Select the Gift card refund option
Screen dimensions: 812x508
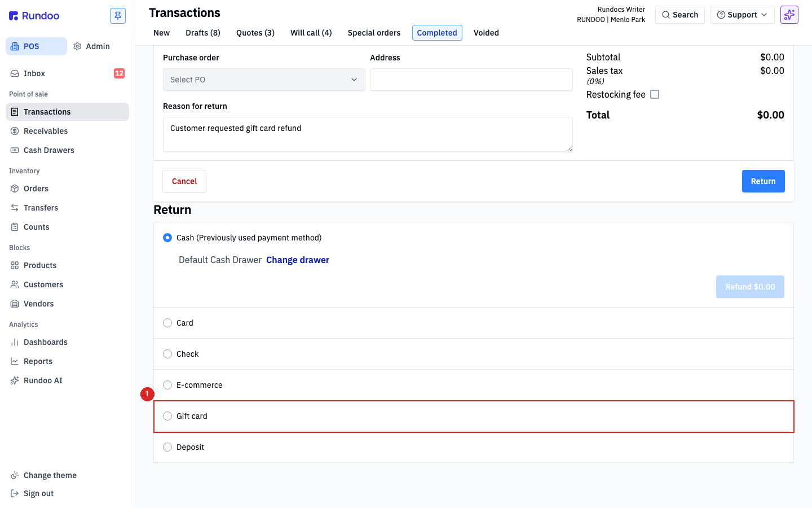tap(474, 417)
